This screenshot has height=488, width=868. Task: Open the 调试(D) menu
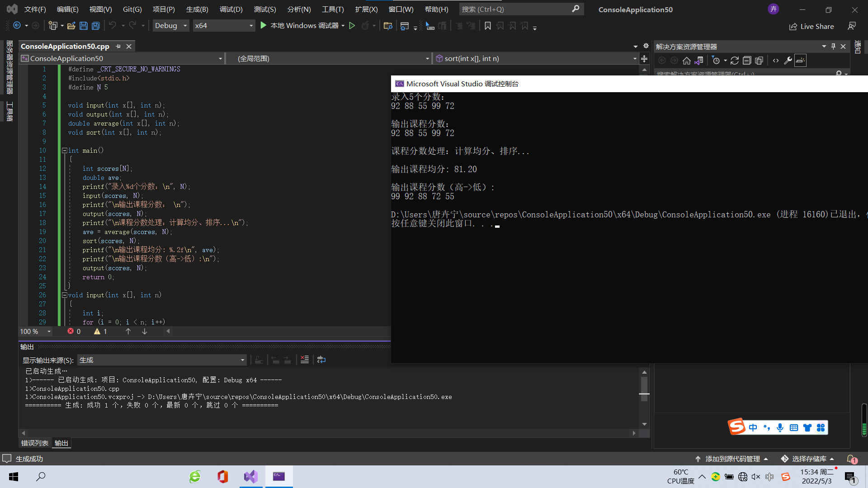pos(231,9)
